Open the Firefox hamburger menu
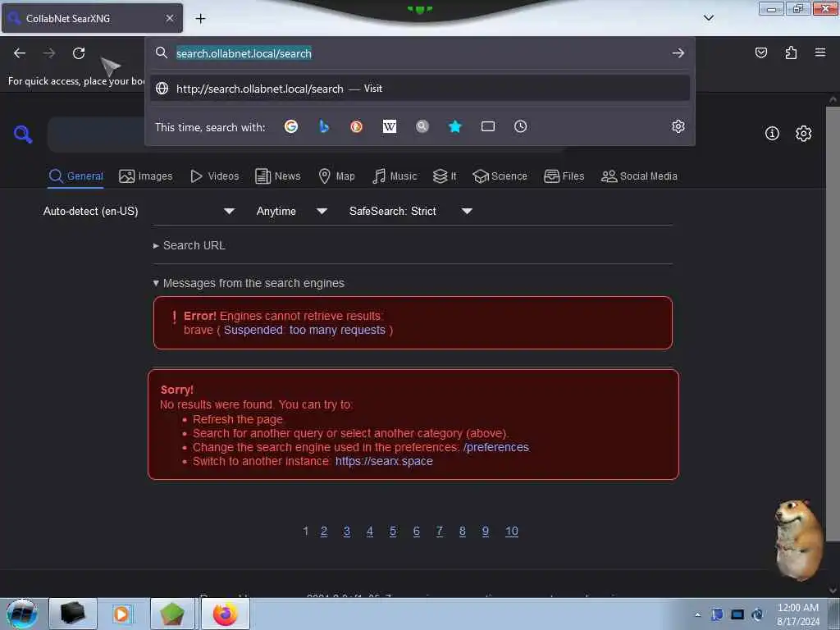840x630 pixels. pyautogui.click(x=820, y=52)
